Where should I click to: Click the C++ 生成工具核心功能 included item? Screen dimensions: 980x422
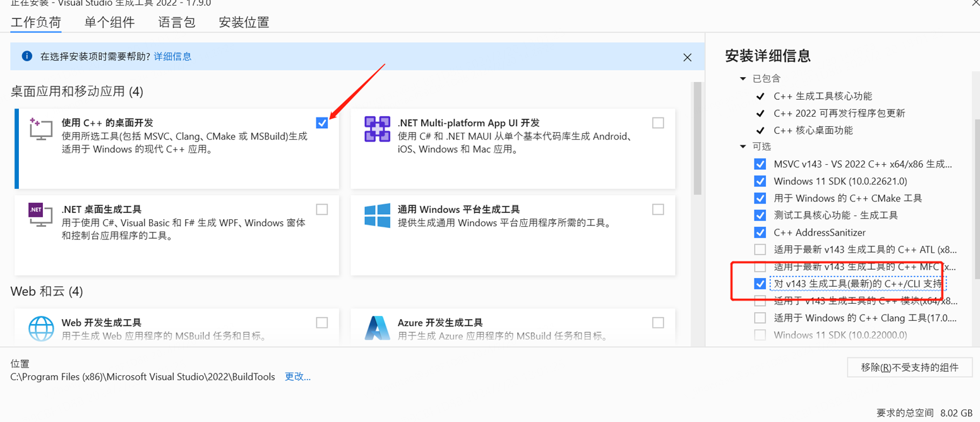point(823,96)
